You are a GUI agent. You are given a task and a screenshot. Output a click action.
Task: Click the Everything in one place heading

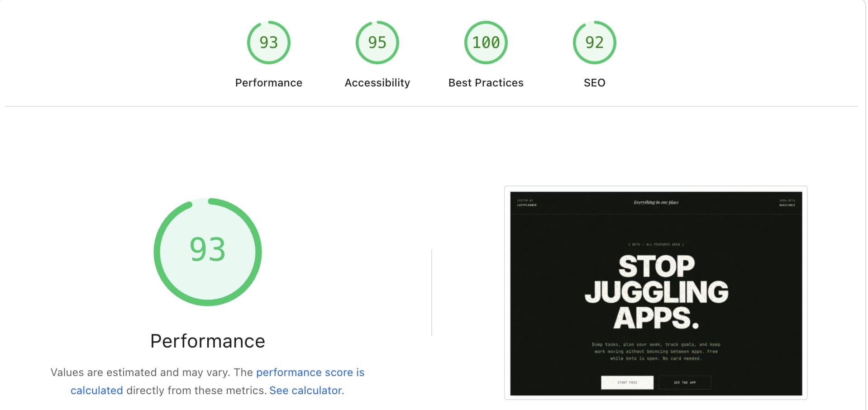click(655, 202)
